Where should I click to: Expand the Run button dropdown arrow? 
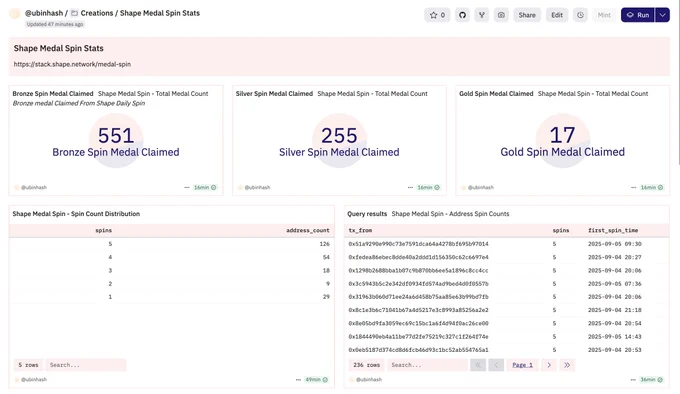662,15
